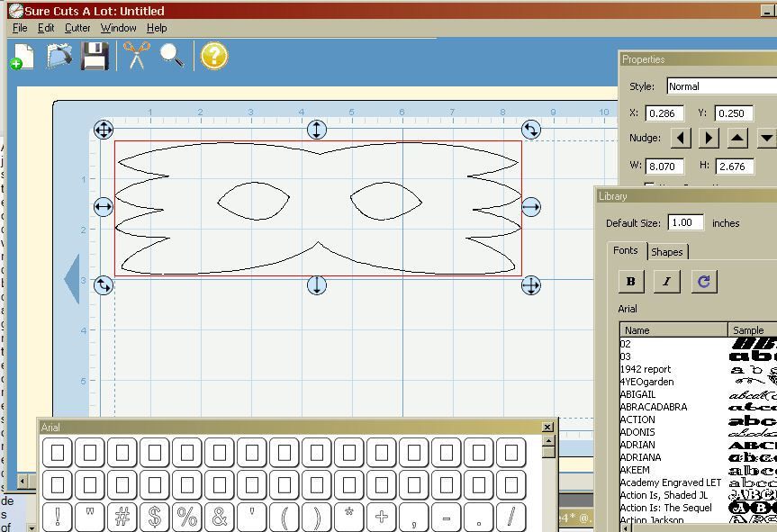The image size is (777, 532).
Task: Click the right horizontal stretch handle
Action: coord(530,206)
